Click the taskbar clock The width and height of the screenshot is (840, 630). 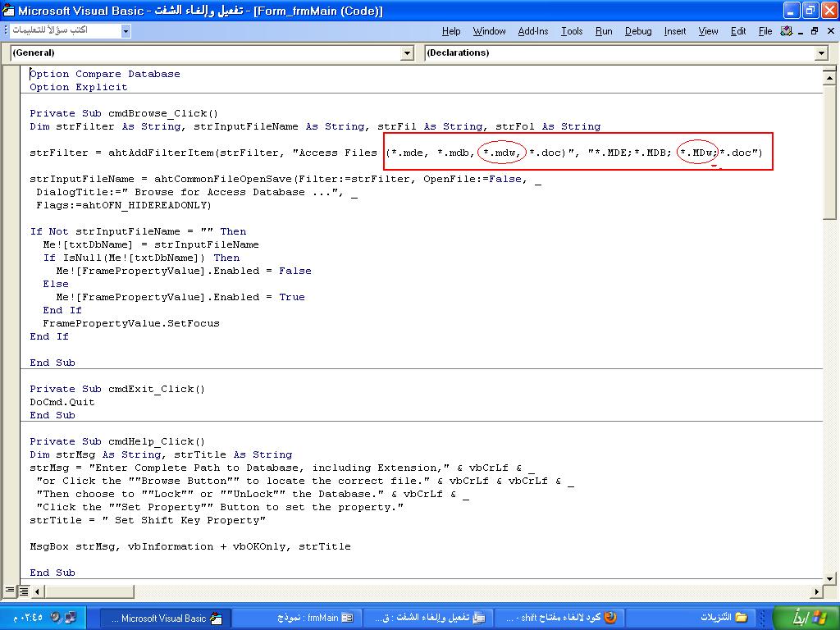click(28, 617)
